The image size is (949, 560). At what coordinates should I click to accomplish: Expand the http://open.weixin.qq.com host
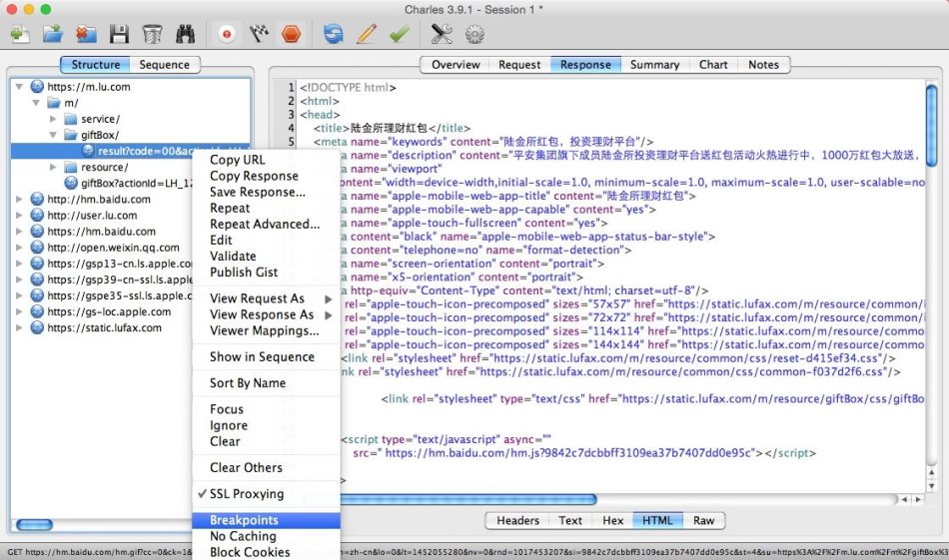(19, 248)
